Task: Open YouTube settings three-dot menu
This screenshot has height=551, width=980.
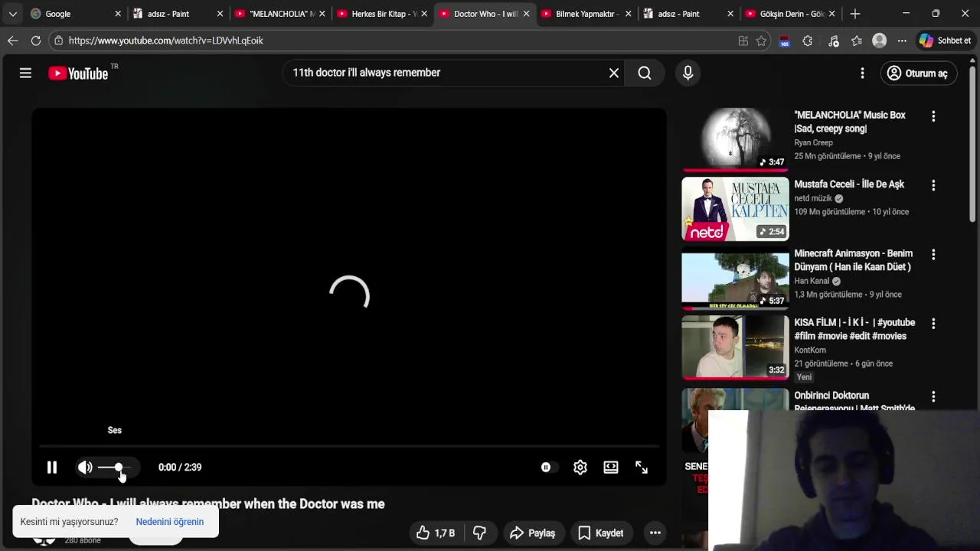Action: tap(862, 73)
